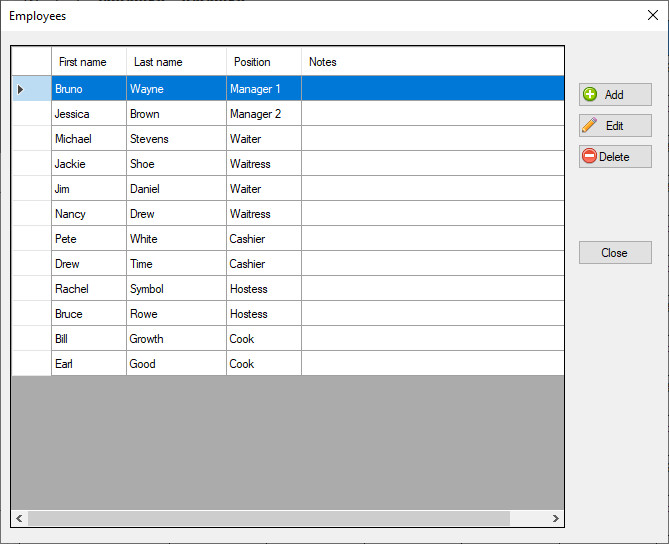Select the cell containing Bruno
Image resolution: width=669 pixels, height=544 pixels.
pyautogui.click(x=89, y=89)
